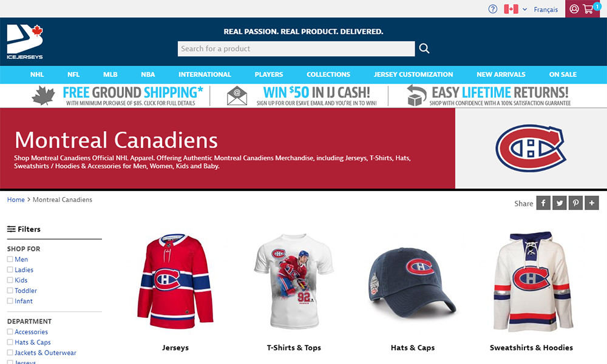
Task: Check the Men filter checkbox
Action: [x=10, y=260]
